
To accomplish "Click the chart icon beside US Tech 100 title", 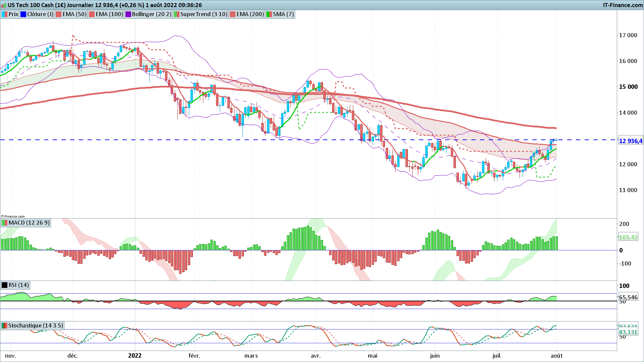I will (4, 5).
